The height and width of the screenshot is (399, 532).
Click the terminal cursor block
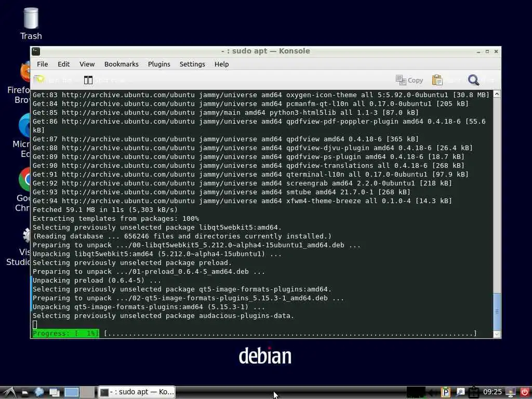tap(35, 325)
